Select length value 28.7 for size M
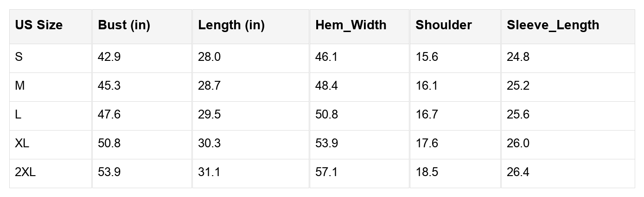644x197 pixels. [209, 86]
